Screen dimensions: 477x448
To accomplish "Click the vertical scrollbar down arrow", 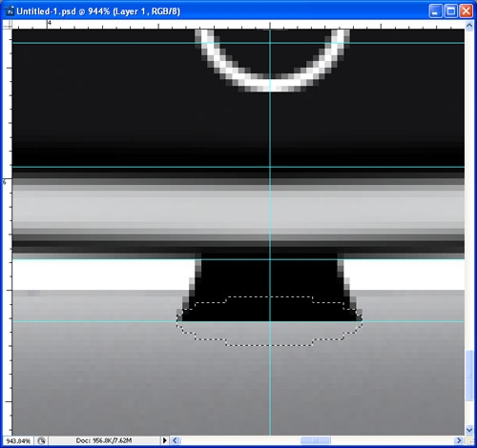I will [x=469, y=430].
